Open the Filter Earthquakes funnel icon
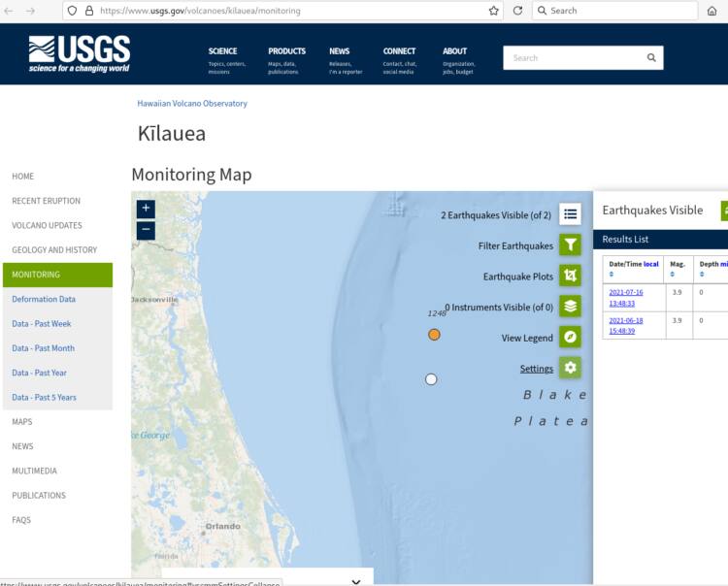 [570, 244]
